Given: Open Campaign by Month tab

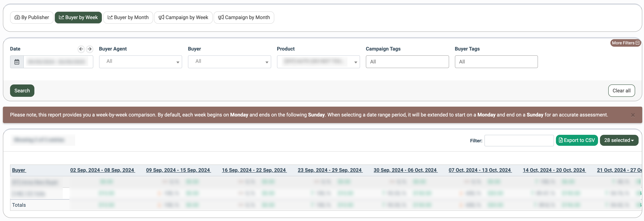Looking at the screenshot, I should click(x=244, y=18).
